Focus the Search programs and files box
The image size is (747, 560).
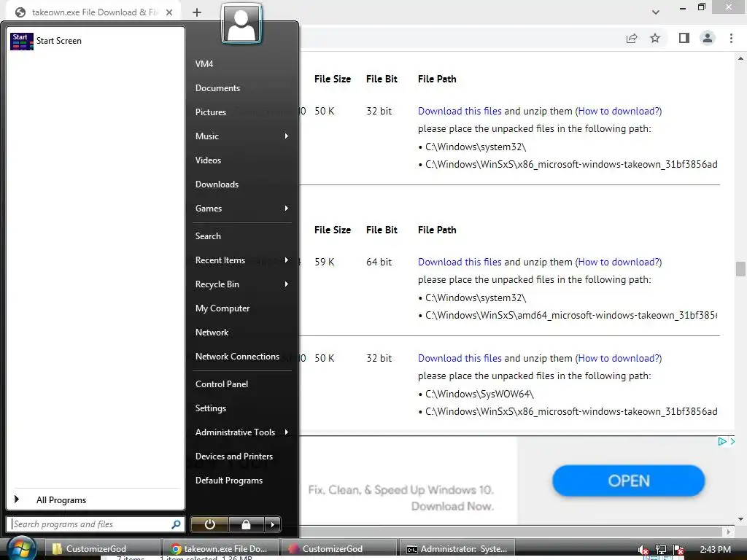(96, 524)
